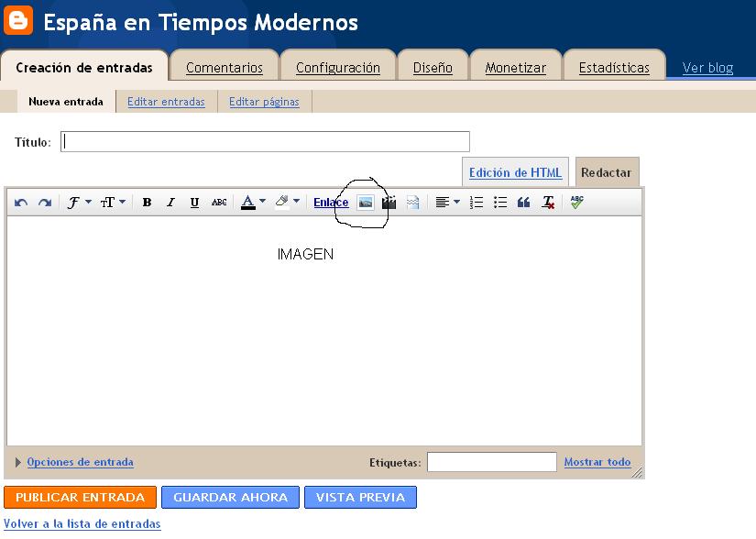The height and width of the screenshot is (539, 756).
Task: Remove formatting from selected text
Action: tap(548, 203)
